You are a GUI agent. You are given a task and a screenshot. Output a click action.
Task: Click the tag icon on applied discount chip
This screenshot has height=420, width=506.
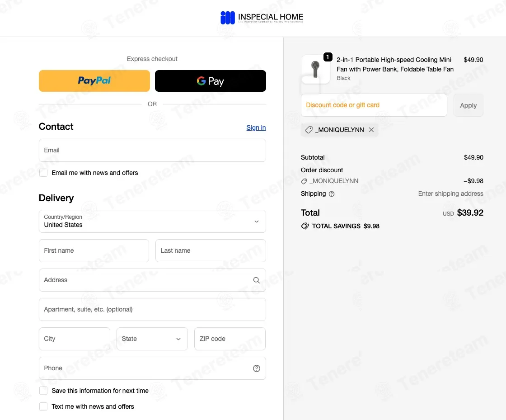pos(309,130)
